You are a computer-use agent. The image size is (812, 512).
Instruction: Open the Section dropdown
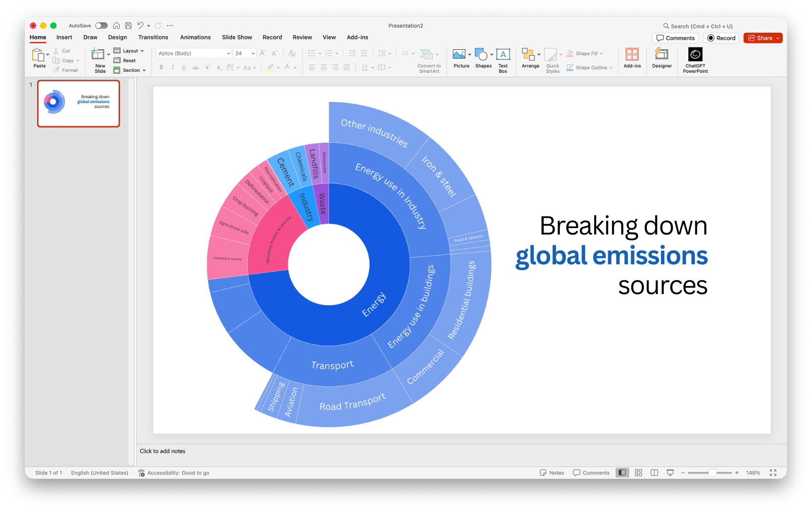[x=130, y=70]
